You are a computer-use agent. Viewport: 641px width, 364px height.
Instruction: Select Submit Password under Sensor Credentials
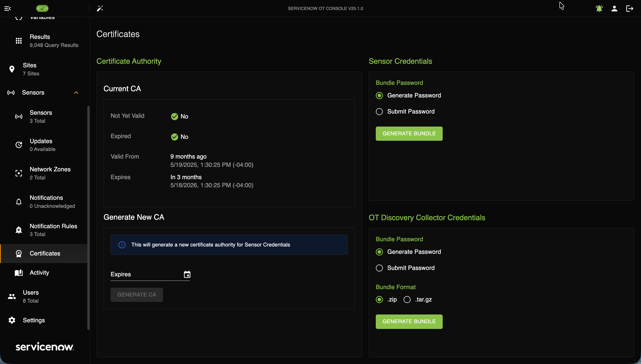(x=379, y=112)
